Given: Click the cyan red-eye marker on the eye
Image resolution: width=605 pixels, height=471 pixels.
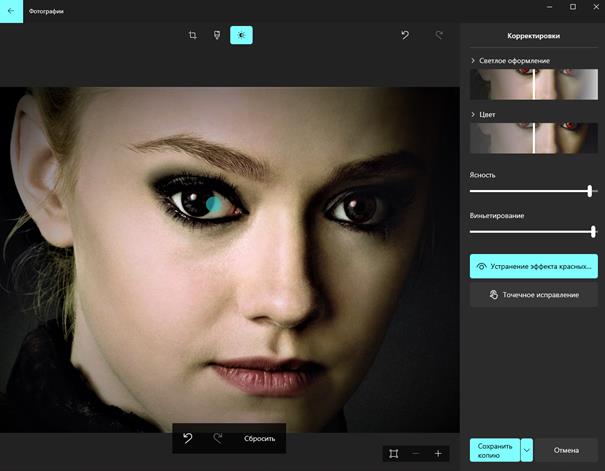Looking at the screenshot, I should click(x=213, y=204).
